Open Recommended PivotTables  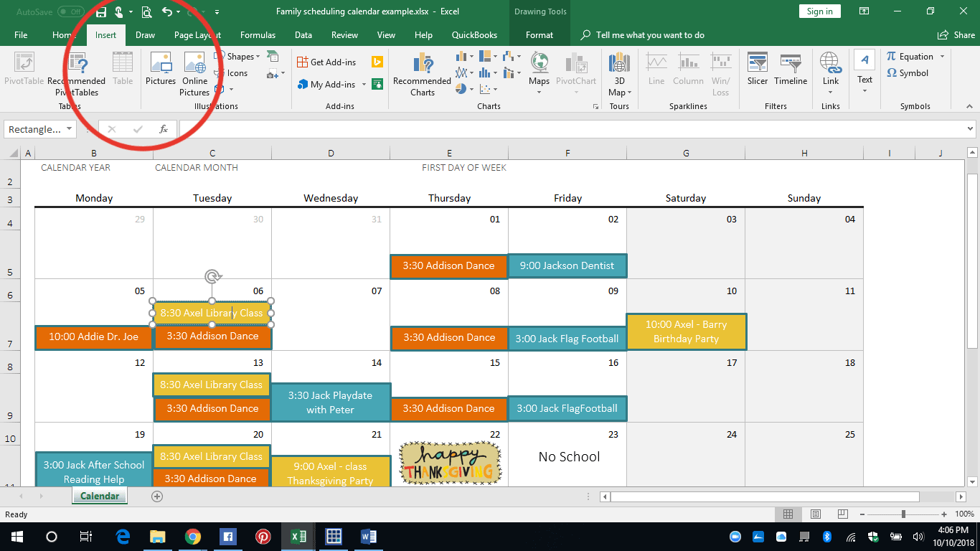click(x=76, y=75)
